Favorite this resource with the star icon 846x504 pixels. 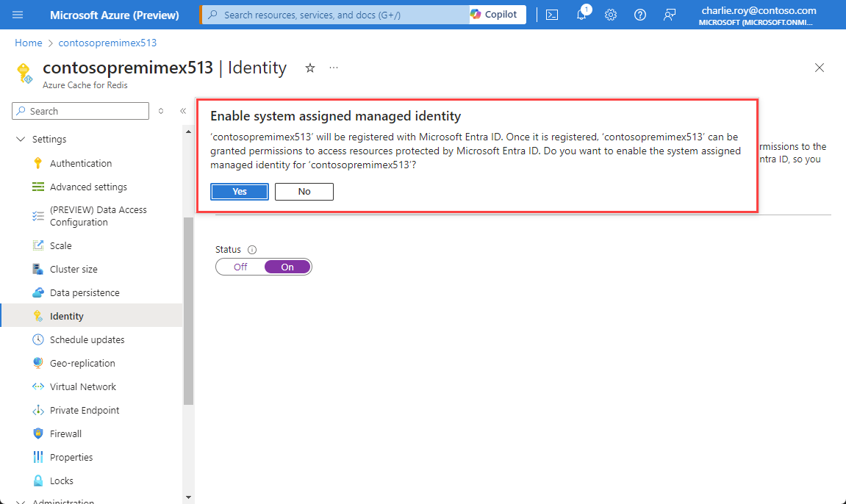pyautogui.click(x=309, y=68)
